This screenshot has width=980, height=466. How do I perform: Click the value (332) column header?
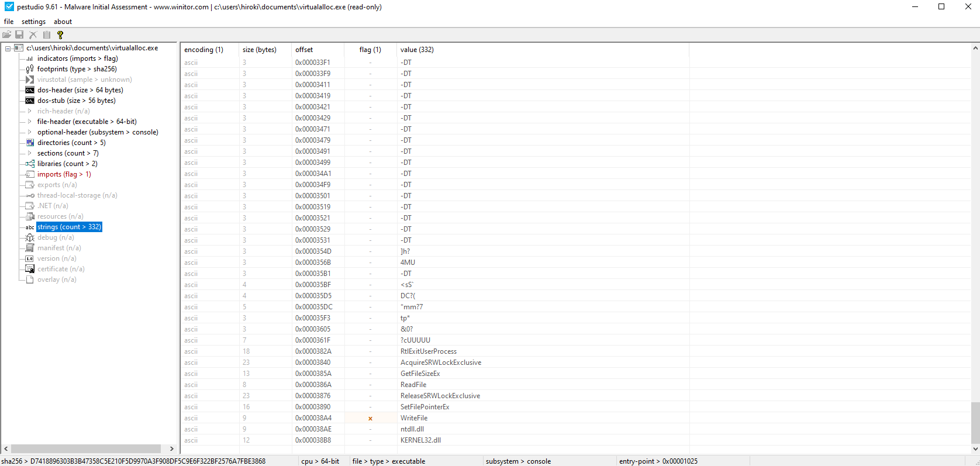point(417,50)
